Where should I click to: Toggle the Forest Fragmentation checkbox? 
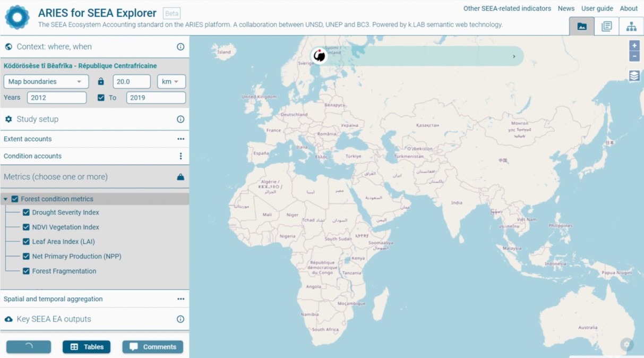coord(26,271)
